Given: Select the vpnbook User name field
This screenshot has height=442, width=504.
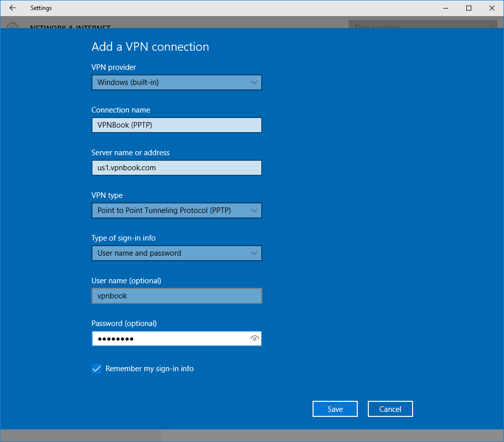Looking at the screenshot, I should pyautogui.click(x=176, y=295).
